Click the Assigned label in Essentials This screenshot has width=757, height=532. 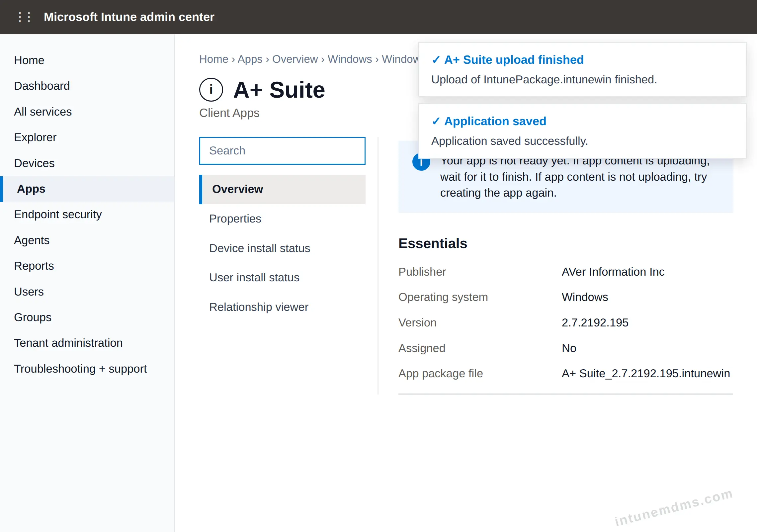tap(422, 348)
